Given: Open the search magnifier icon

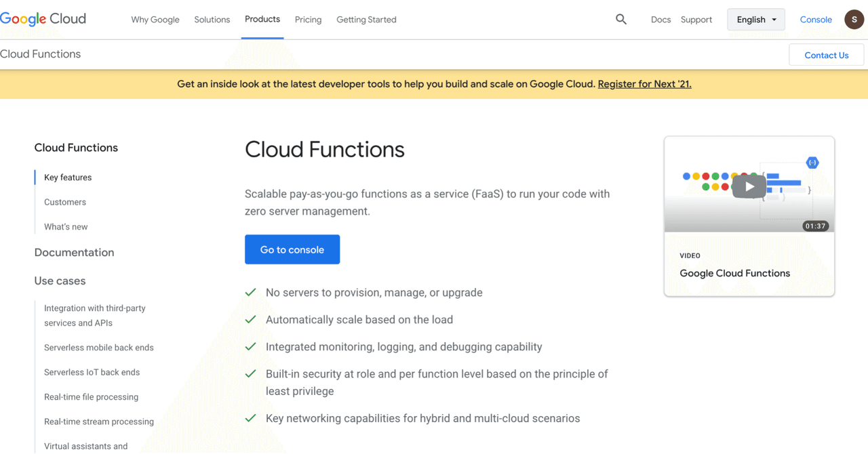Looking at the screenshot, I should [x=621, y=20].
